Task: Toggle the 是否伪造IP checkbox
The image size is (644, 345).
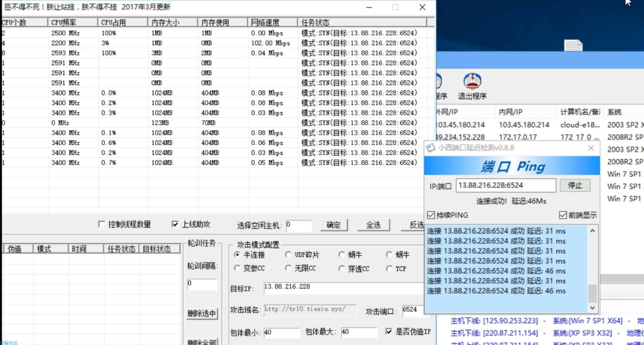Action: pyautogui.click(x=389, y=332)
